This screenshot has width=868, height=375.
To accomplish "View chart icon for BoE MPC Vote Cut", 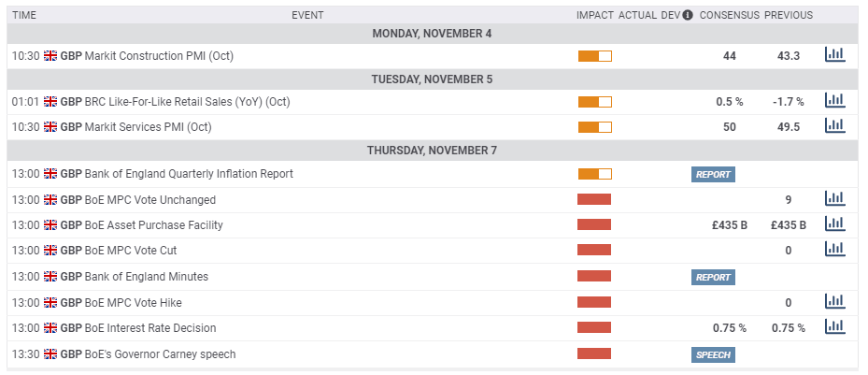I will click(834, 250).
